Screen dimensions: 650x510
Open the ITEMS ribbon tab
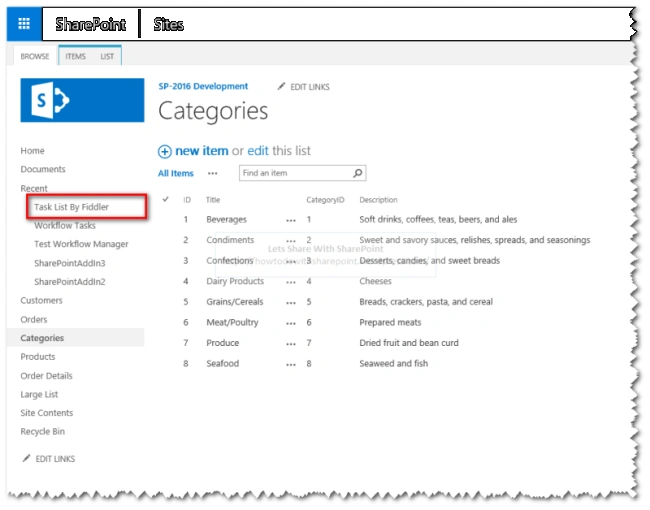pyautogui.click(x=75, y=56)
